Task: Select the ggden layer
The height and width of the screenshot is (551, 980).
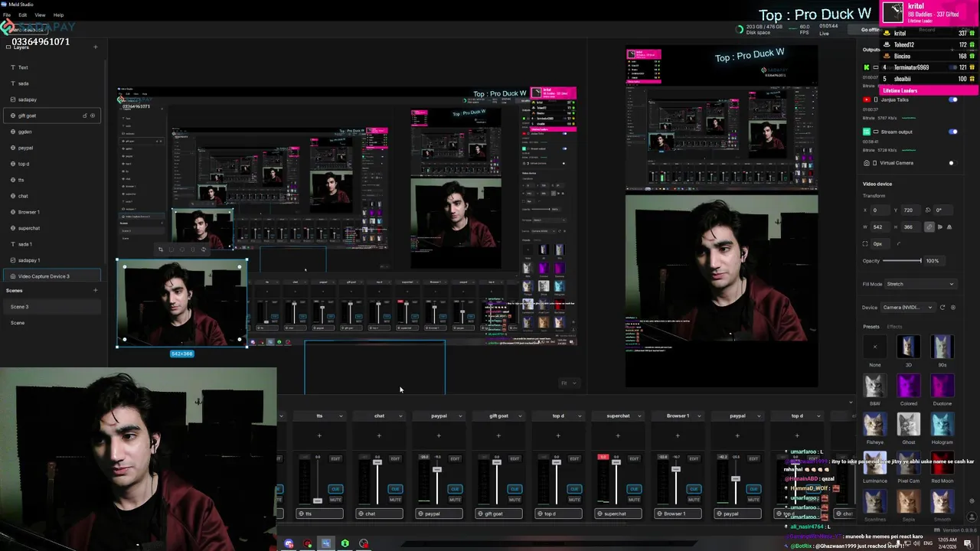Action: pyautogui.click(x=53, y=132)
